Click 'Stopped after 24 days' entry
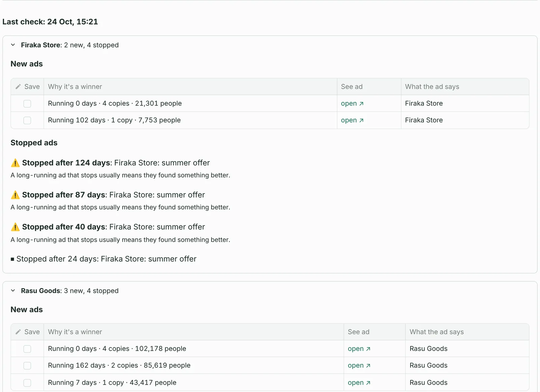Viewport: 540px width, 392px height. tap(104, 259)
